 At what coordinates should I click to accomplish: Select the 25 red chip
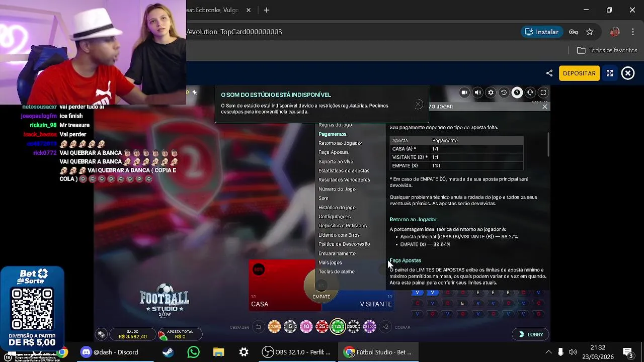click(322, 327)
